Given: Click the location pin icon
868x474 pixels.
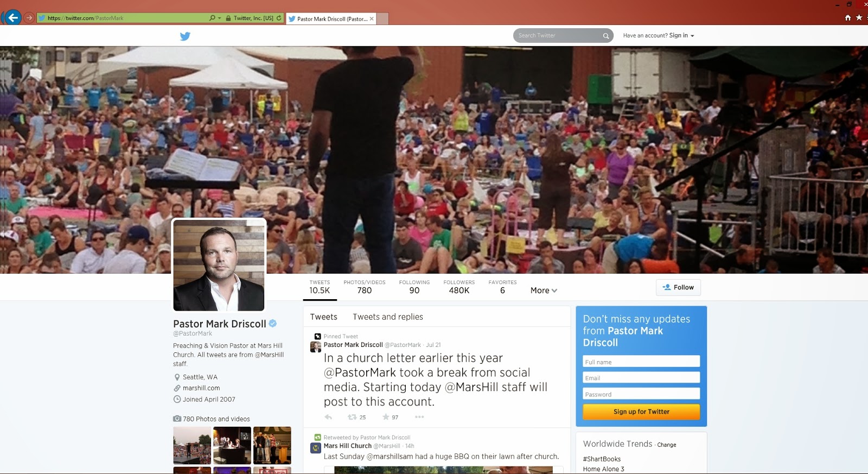Looking at the screenshot, I should [x=177, y=377].
